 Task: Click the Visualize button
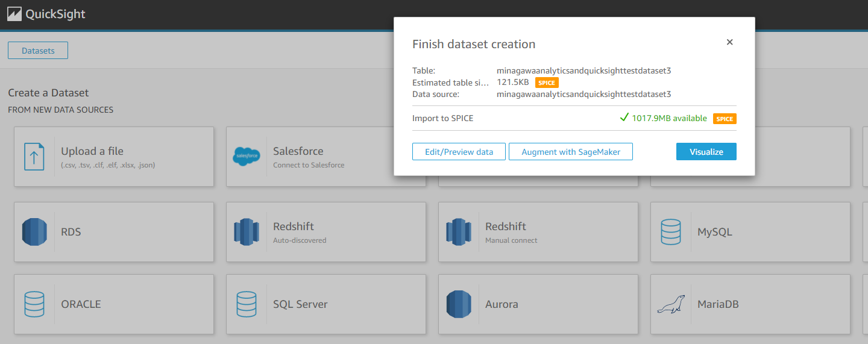point(706,152)
